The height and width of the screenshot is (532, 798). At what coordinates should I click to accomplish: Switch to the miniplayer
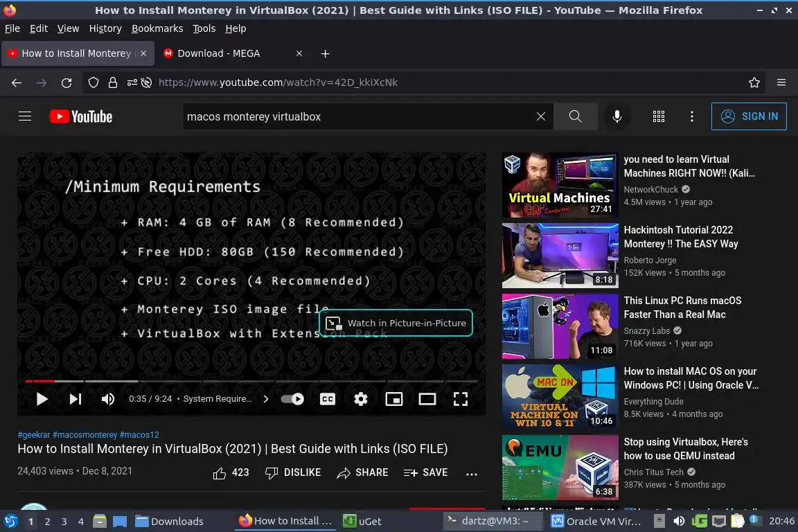coord(394,399)
